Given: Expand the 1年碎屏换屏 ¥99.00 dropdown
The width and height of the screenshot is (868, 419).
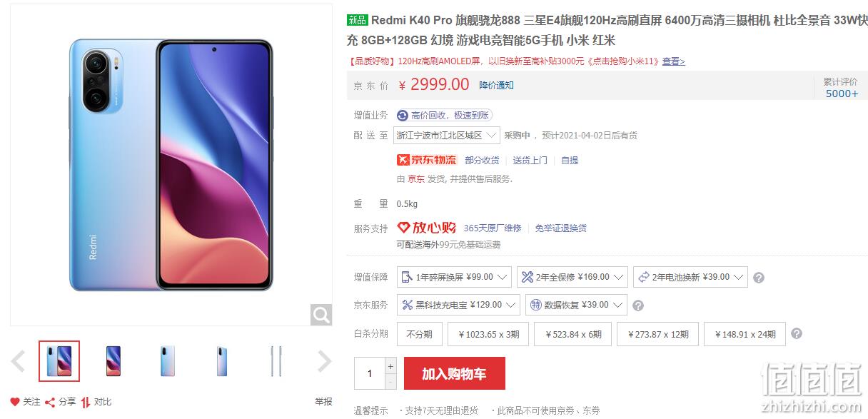Looking at the screenshot, I should [454, 277].
